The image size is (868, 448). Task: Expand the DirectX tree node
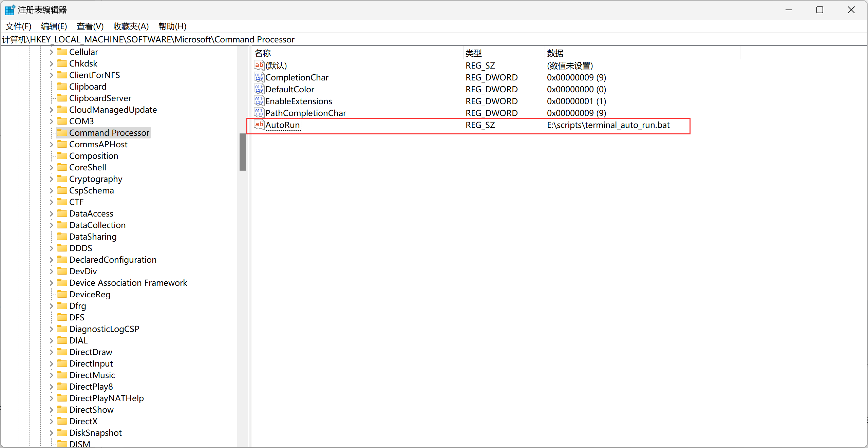click(x=51, y=422)
